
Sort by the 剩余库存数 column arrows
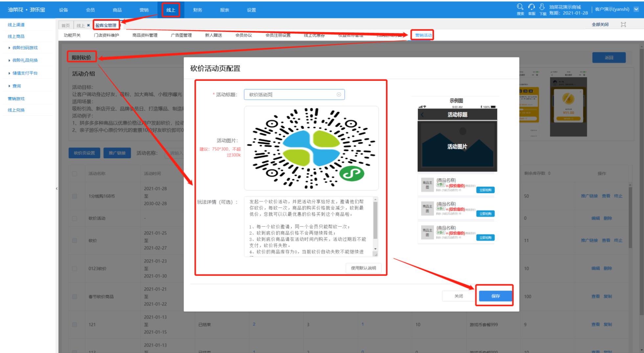click(x=549, y=173)
